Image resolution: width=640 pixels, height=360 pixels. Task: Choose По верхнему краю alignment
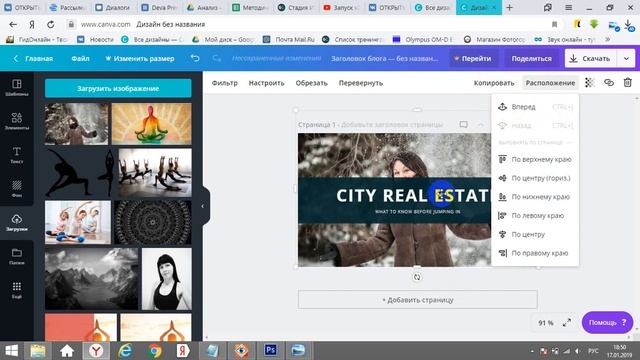pos(535,159)
